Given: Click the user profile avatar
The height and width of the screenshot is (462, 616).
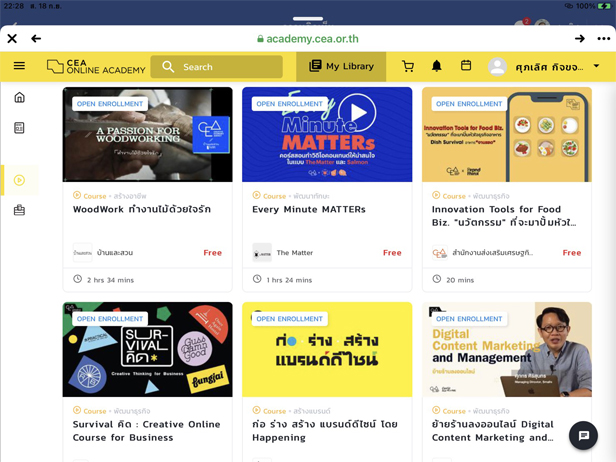Looking at the screenshot, I should tap(497, 67).
